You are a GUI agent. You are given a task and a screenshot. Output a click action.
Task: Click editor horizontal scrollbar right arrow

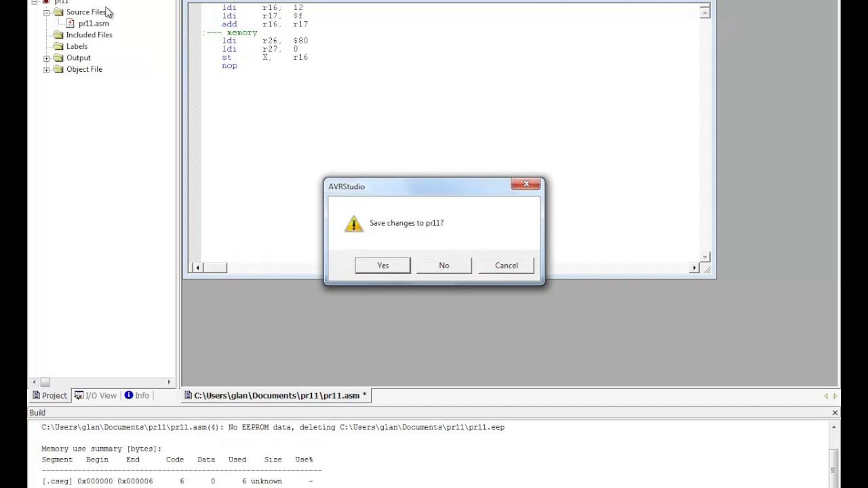pyautogui.click(x=694, y=268)
